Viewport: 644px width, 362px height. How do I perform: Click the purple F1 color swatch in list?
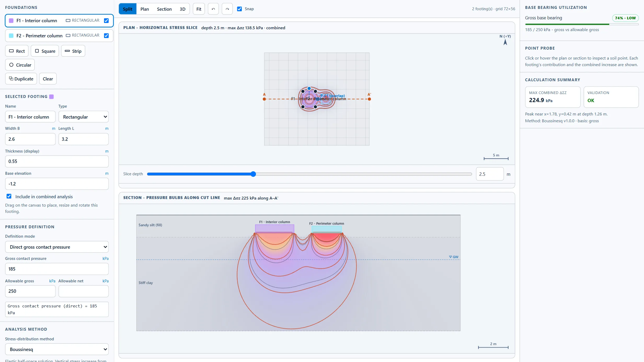[11, 20]
